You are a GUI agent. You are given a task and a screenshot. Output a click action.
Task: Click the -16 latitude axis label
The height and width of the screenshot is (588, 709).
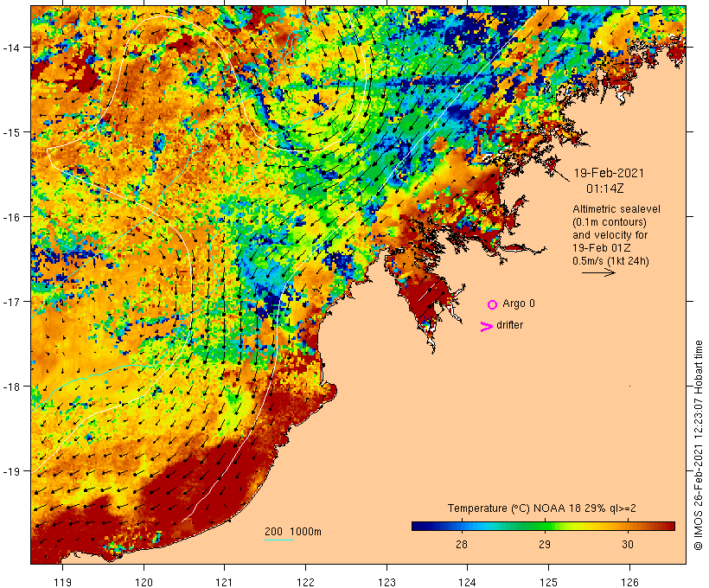(x=10, y=217)
